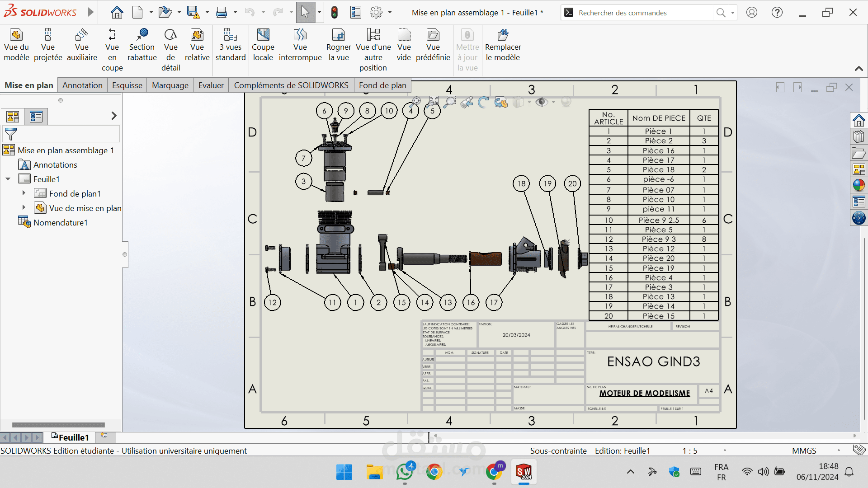The image size is (868, 488).
Task: Expand the Fond de plan1 tree node
Action: pyautogui.click(x=24, y=193)
